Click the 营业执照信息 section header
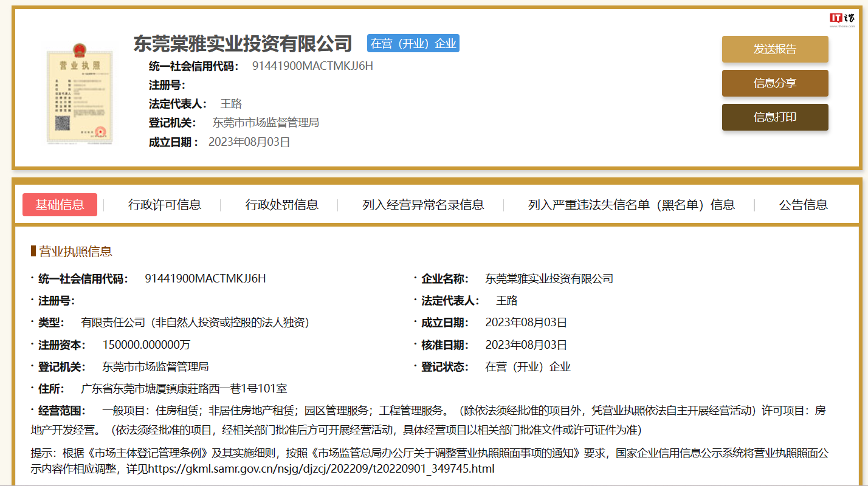This screenshot has width=868, height=486. 73,251
